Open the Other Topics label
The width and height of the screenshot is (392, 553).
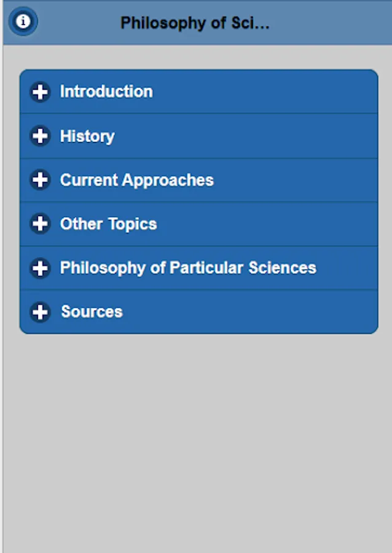pyautogui.click(x=108, y=224)
